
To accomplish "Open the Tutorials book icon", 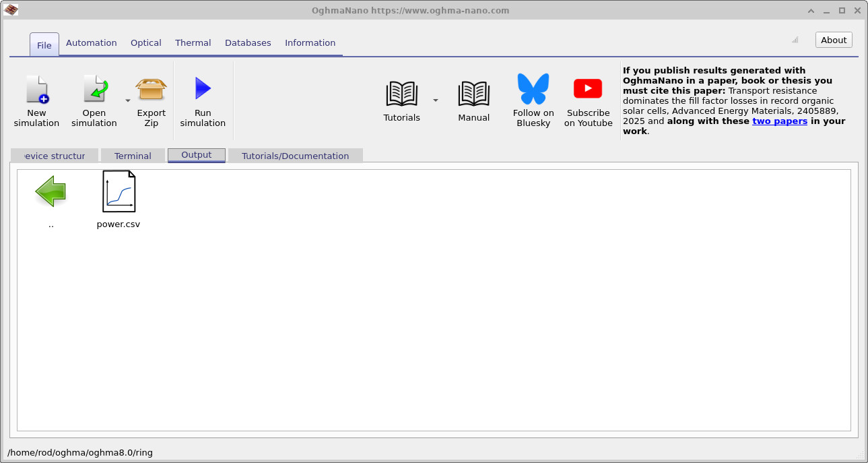I will [401, 94].
